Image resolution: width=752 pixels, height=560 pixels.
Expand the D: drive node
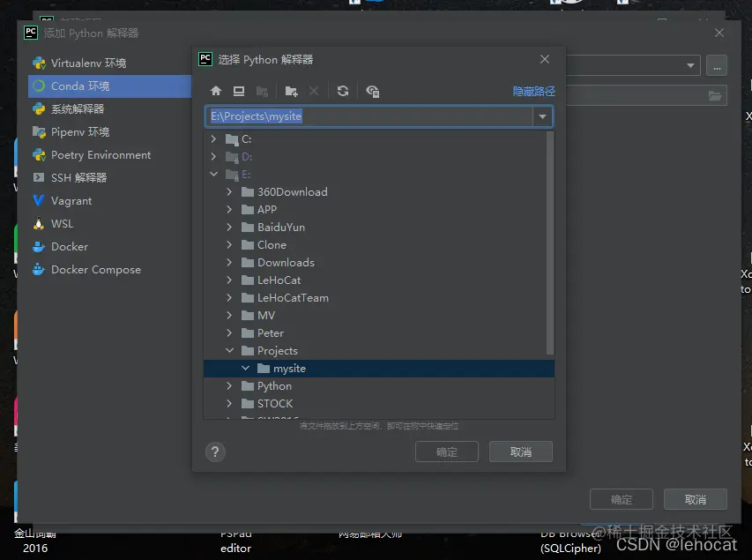pos(213,156)
